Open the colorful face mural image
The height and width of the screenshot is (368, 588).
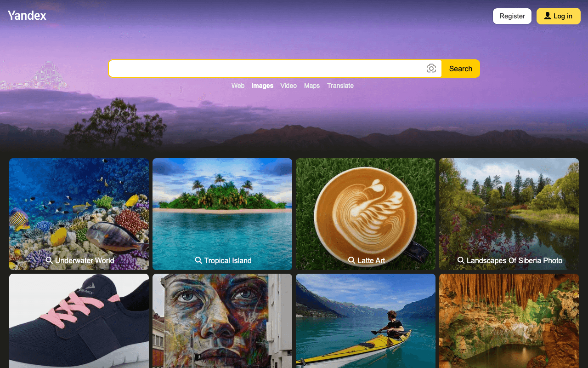[x=222, y=321]
